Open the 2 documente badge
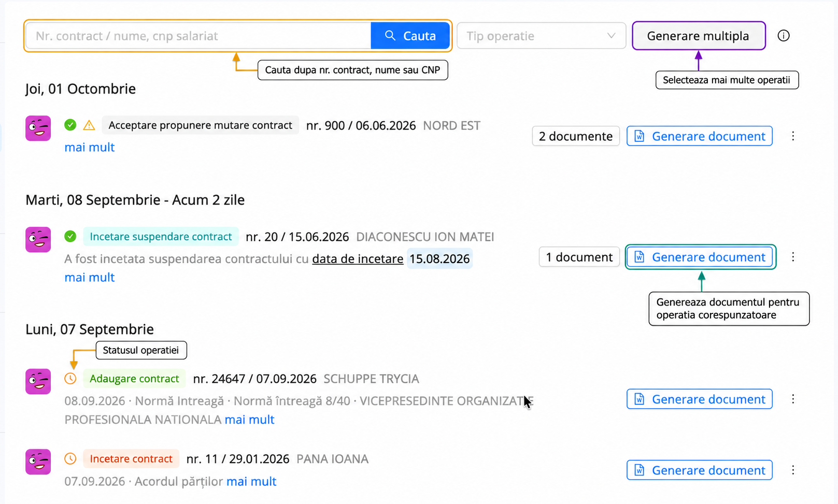The image size is (838, 504). [x=576, y=136]
